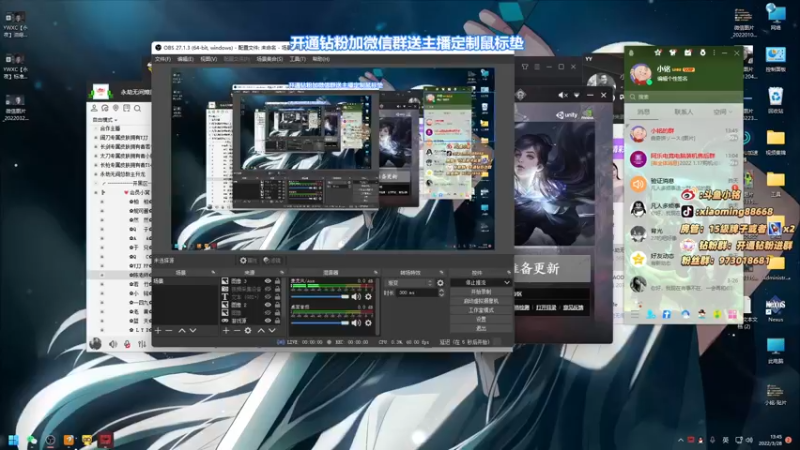The height and width of the screenshot is (450, 800).
Task: Toggle lock on 图像 3 source
Action: point(278,281)
